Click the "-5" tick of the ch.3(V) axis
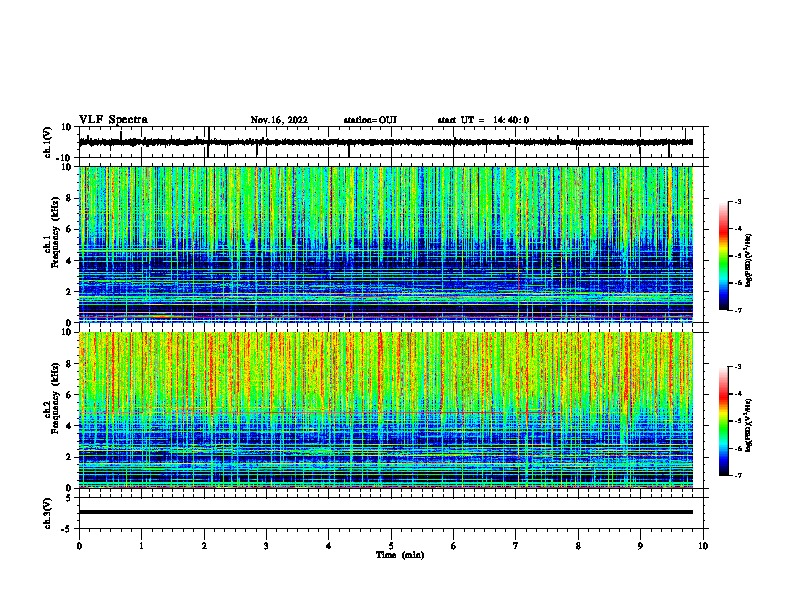The height and width of the screenshot is (612, 792). coord(67,529)
